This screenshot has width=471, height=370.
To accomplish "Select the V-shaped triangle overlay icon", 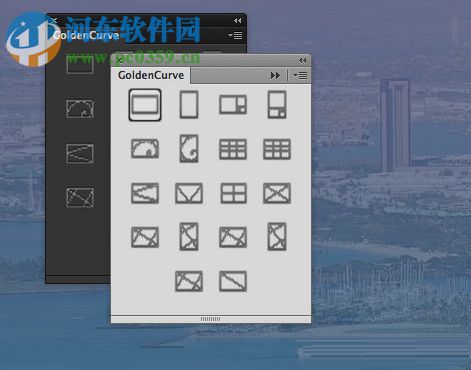I will click(x=189, y=193).
